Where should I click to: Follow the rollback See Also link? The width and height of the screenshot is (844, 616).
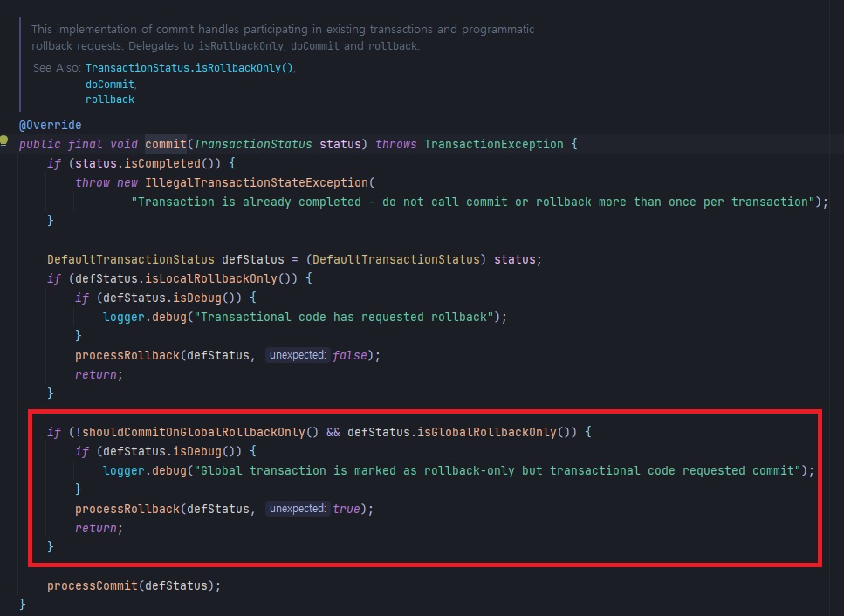(x=110, y=99)
